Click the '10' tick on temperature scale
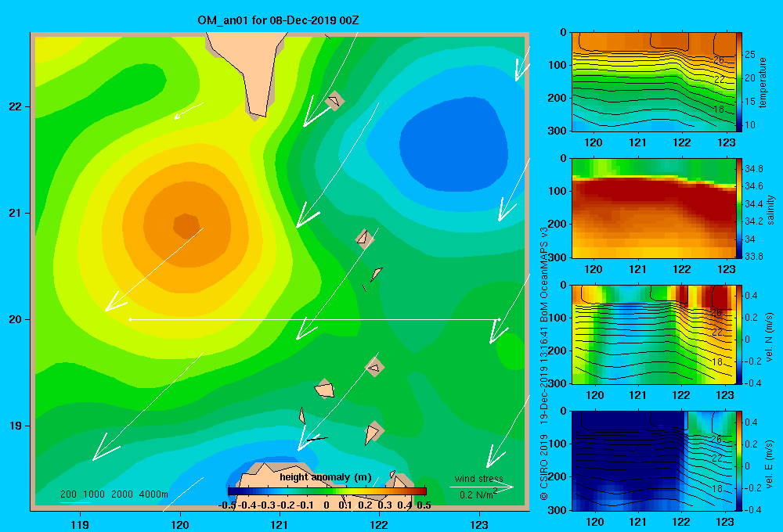This screenshot has height=532, width=783. 750,125
